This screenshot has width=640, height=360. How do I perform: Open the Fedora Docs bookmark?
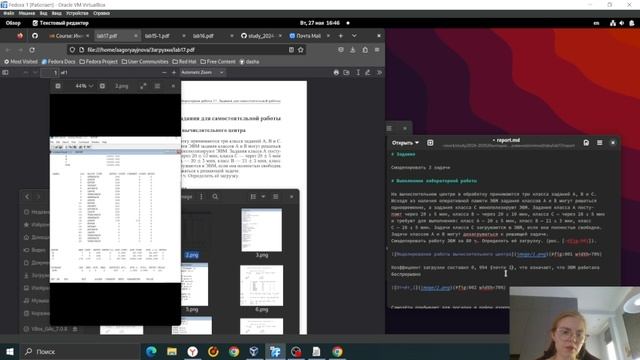58,62
